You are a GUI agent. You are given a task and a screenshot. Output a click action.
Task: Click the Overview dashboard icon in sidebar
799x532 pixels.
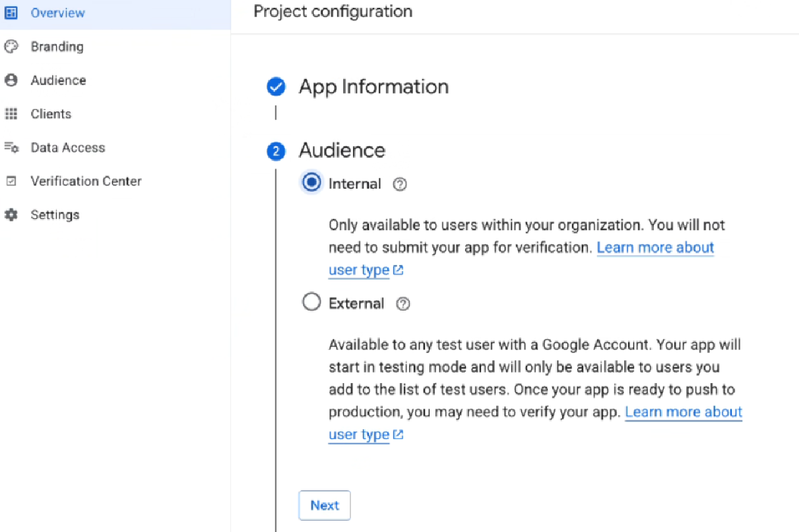click(x=11, y=13)
